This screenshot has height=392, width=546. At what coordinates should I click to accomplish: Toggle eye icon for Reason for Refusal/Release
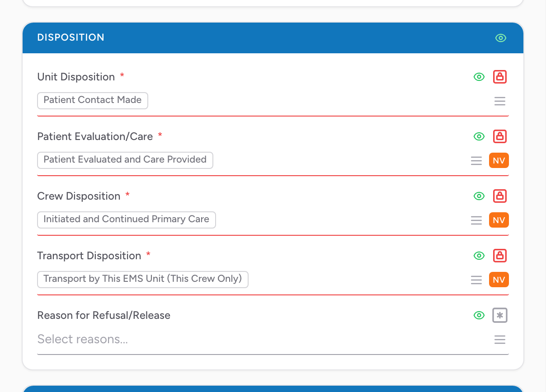click(x=479, y=315)
